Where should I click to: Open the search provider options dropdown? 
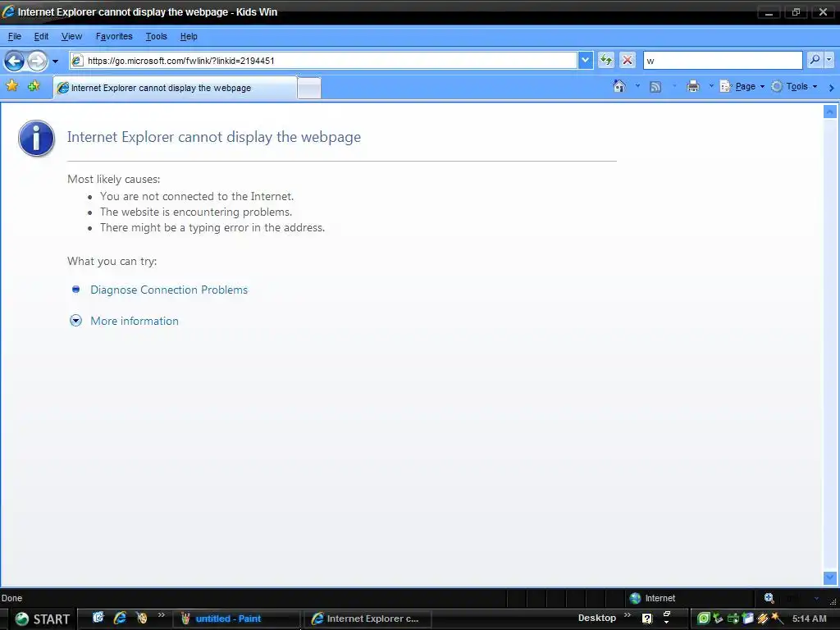[x=829, y=60]
